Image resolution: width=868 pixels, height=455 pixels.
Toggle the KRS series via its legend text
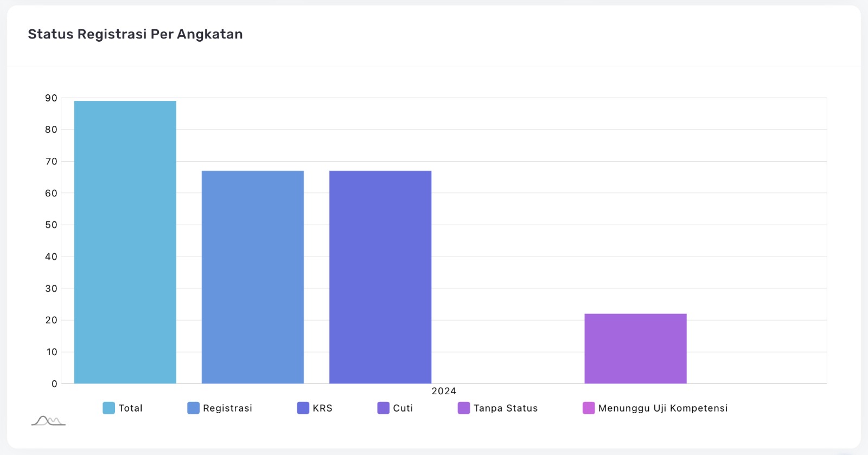[322, 408]
